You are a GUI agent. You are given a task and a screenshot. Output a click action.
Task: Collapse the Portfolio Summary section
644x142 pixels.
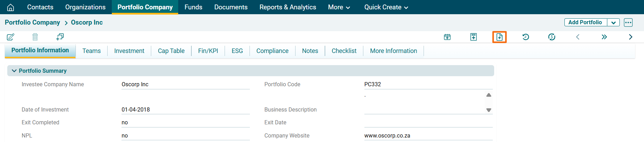[x=14, y=71]
